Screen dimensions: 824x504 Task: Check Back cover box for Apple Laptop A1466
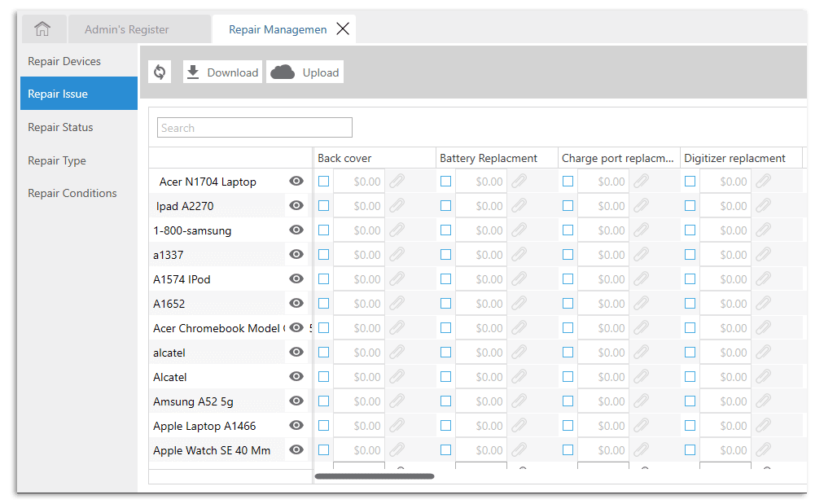(x=324, y=426)
